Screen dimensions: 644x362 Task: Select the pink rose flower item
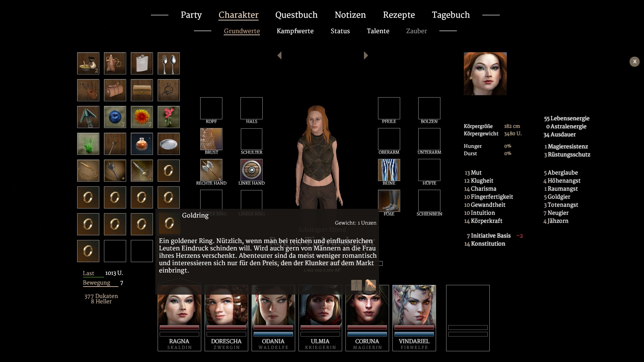pos(169,117)
